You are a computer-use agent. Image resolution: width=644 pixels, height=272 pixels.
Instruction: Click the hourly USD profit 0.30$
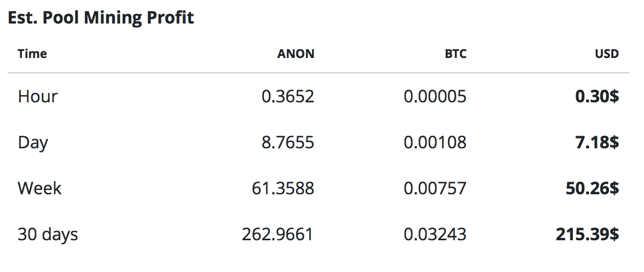coord(597,96)
